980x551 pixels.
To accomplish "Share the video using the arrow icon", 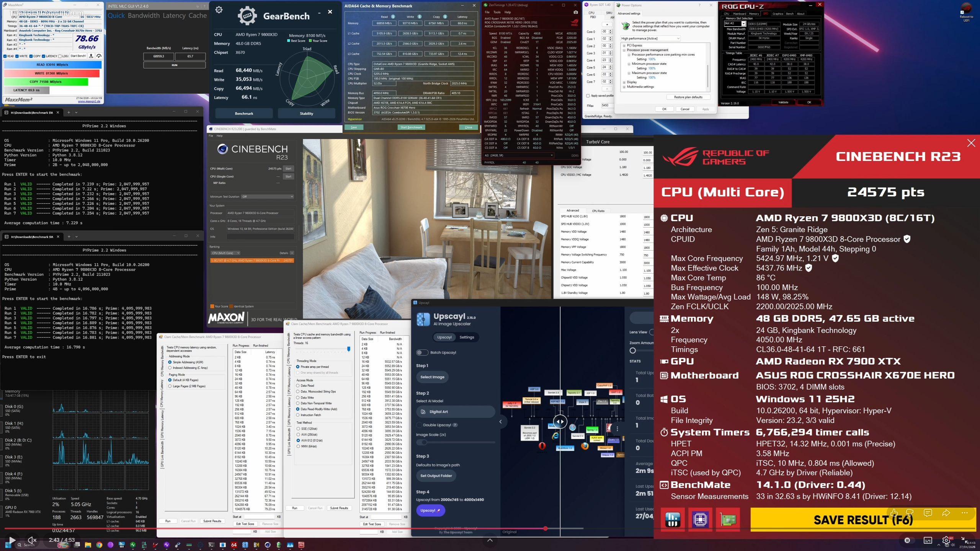I will [946, 513].
